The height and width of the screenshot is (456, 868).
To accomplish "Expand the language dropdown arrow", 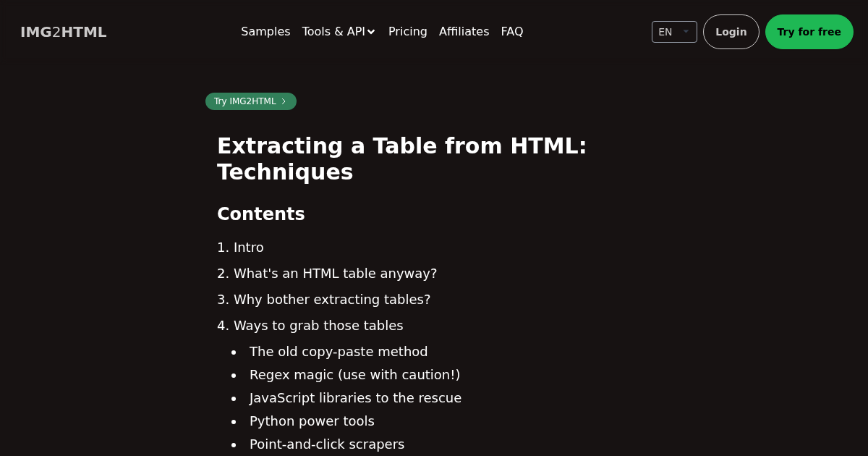I will point(686,32).
